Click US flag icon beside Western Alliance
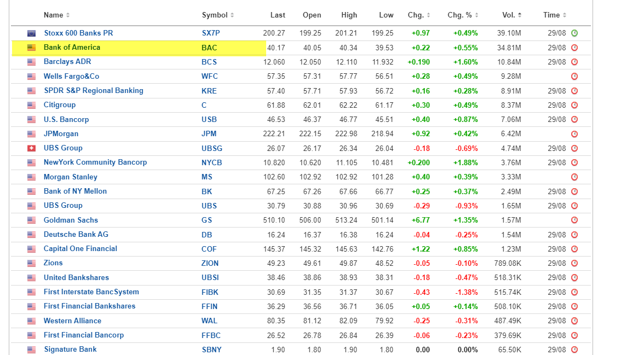The image size is (644, 355). [x=32, y=321]
